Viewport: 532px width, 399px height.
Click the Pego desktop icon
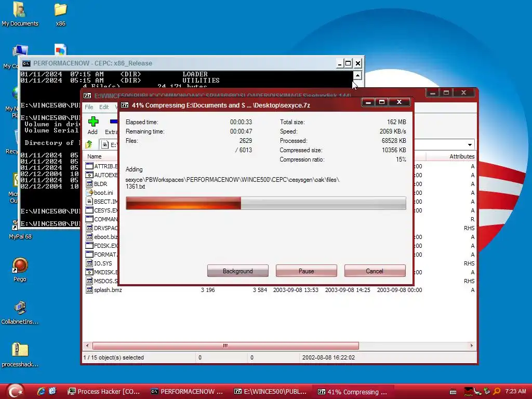tap(20, 265)
